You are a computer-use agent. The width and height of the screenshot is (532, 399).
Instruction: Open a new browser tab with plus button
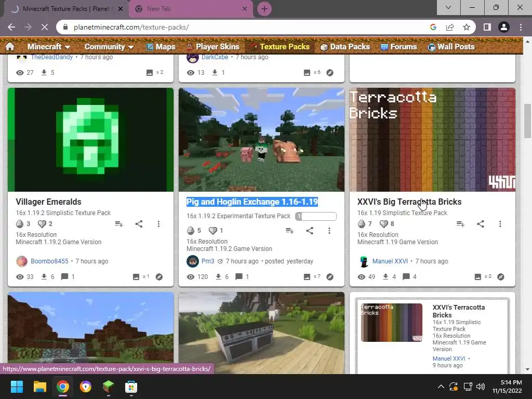pyautogui.click(x=264, y=9)
